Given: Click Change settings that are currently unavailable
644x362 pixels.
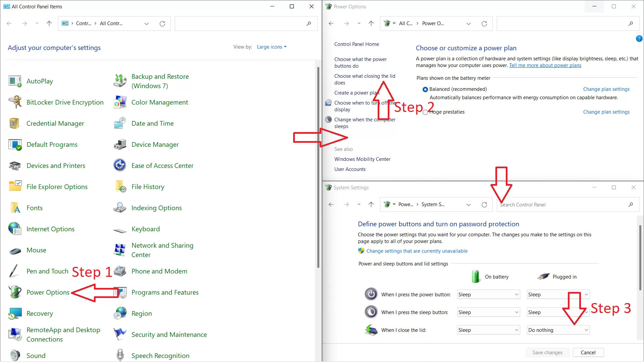Looking at the screenshot, I should point(417,251).
